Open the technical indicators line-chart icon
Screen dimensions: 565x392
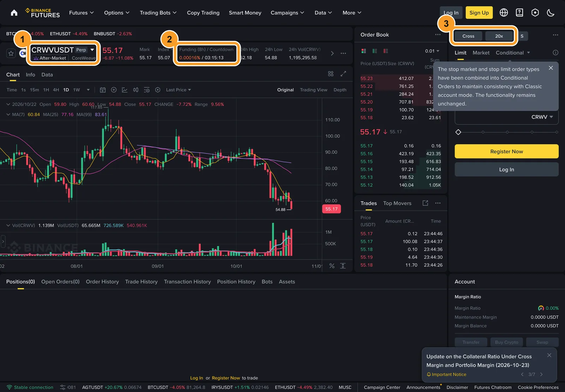(125, 90)
